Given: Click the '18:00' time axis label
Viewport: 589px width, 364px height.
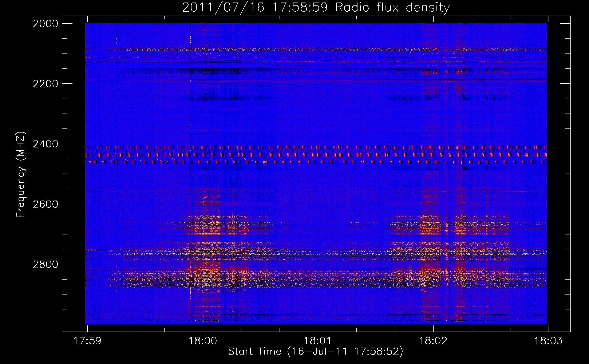Looking at the screenshot, I should pyautogui.click(x=203, y=341).
